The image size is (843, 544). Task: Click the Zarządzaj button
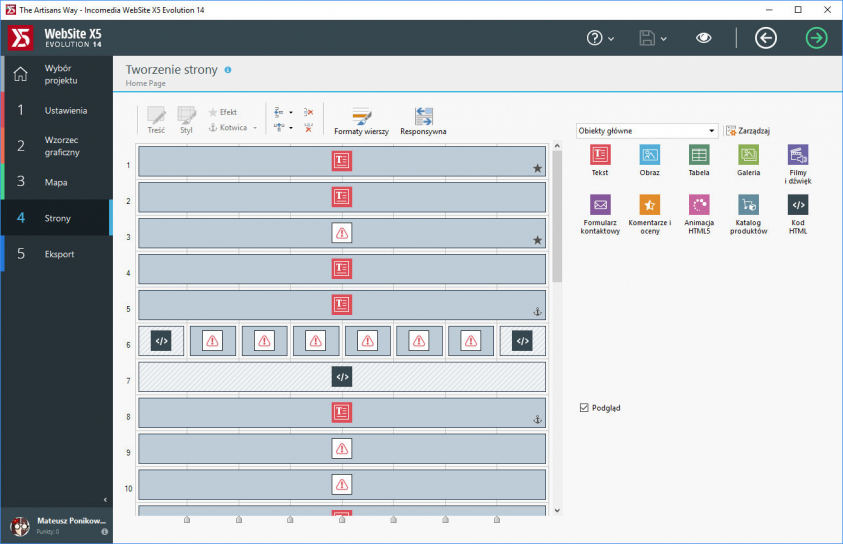[x=748, y=131]
